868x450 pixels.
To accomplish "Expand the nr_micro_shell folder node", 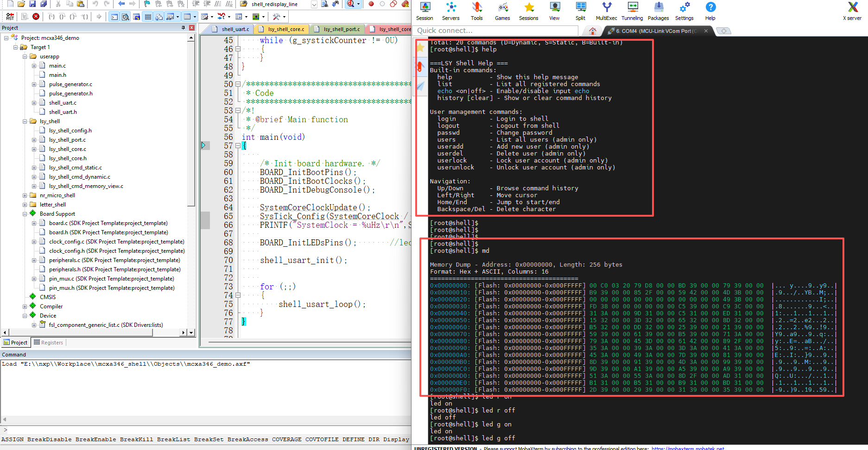I will (25, 195).
